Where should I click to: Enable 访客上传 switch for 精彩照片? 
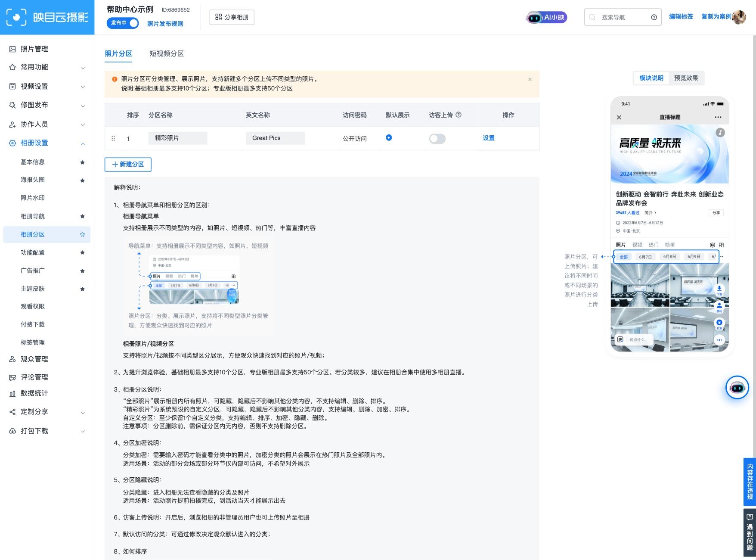[x=437, y=139]
